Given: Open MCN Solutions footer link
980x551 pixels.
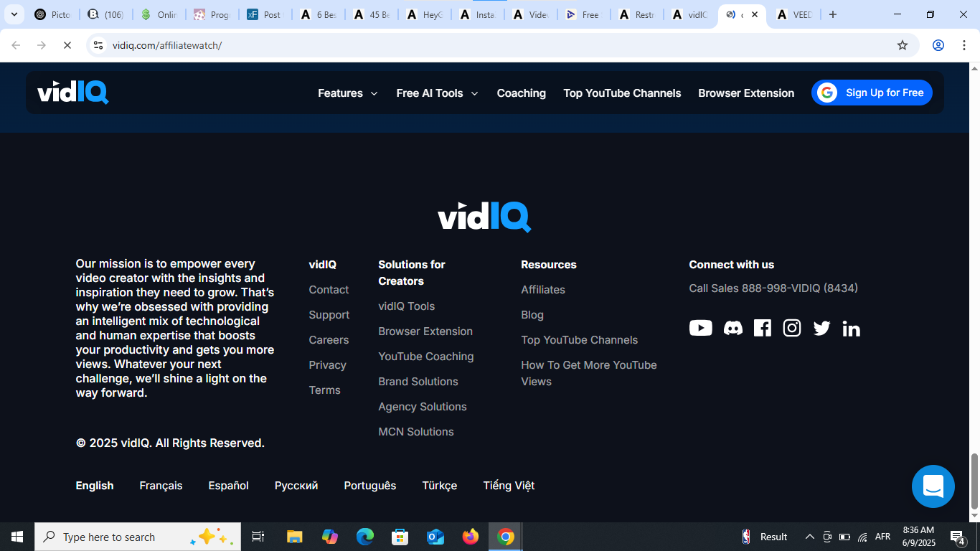Looking at the screenshot, I should pos(416,432).
